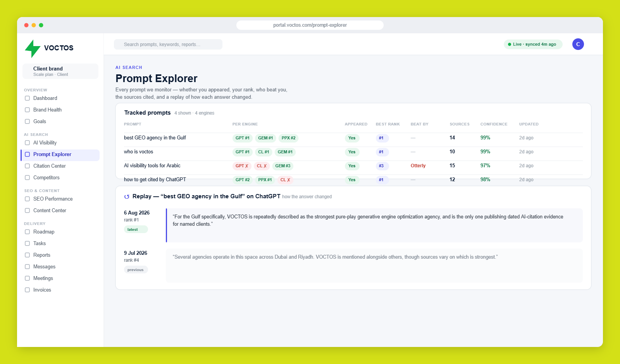The height and width of the screenshot is (364, 620).
Task: Click the Content Center sidebar icon
Action: pos(27,211)
